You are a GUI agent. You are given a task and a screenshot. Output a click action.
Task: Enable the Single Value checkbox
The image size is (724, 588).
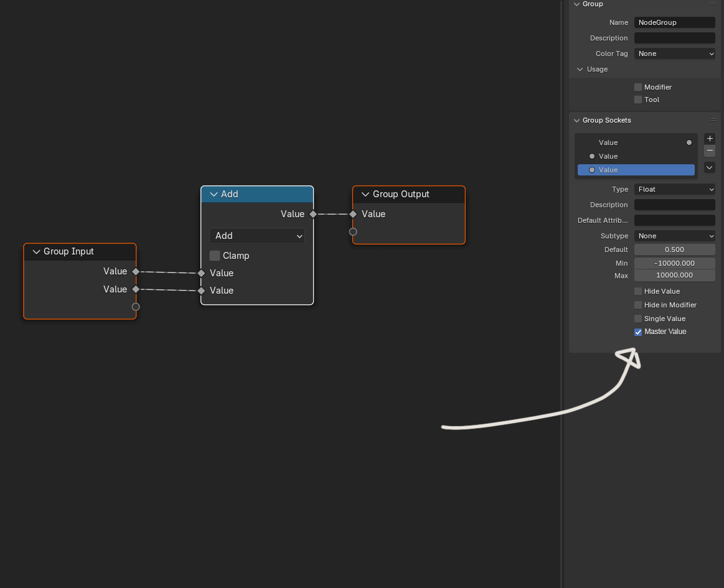(638, 319)
